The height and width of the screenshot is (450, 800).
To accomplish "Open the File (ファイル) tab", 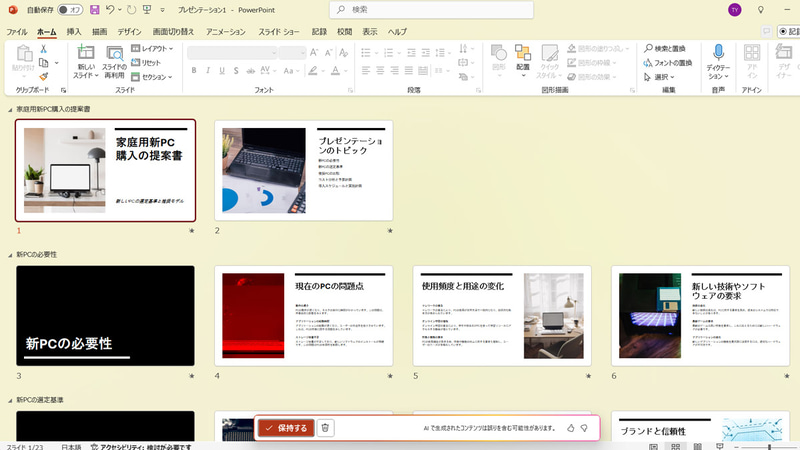I will (x=16, y=32).
